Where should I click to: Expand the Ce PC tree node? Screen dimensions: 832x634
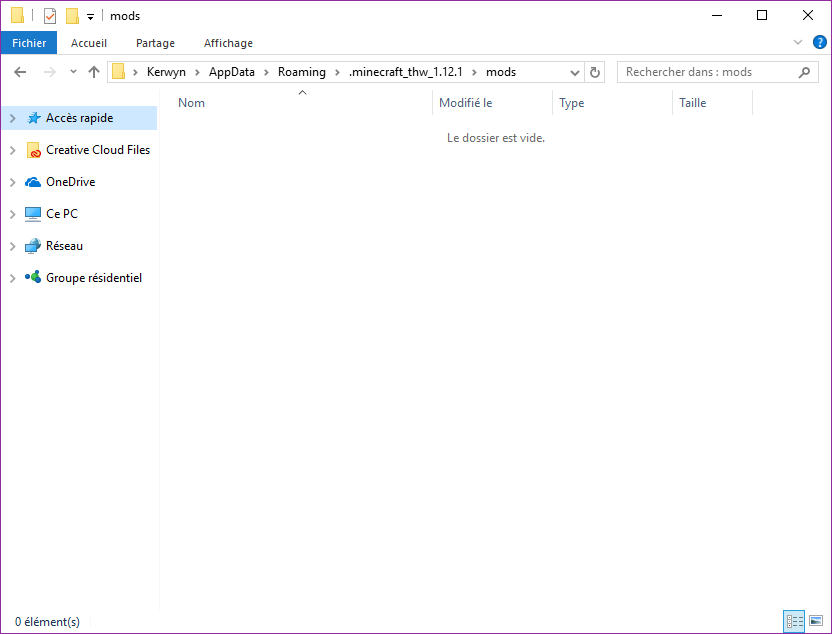12,214
